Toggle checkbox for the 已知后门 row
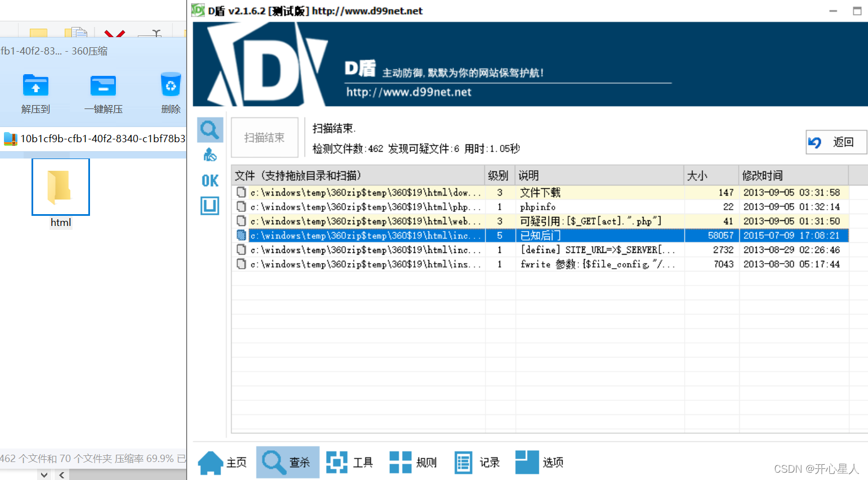868x480 pixels. (x=241, y=235)
